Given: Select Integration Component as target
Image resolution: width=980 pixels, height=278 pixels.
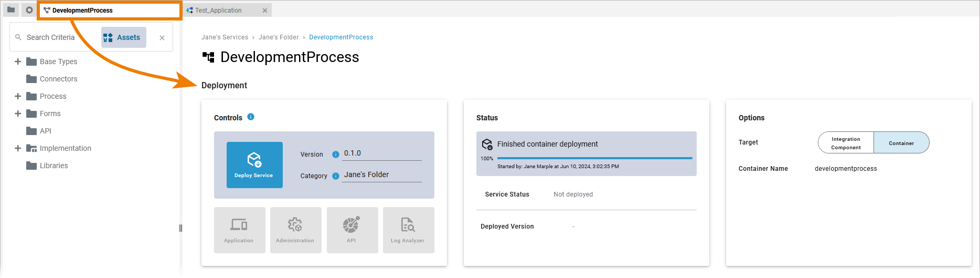Looking at the screenshot, I should 846,143.
